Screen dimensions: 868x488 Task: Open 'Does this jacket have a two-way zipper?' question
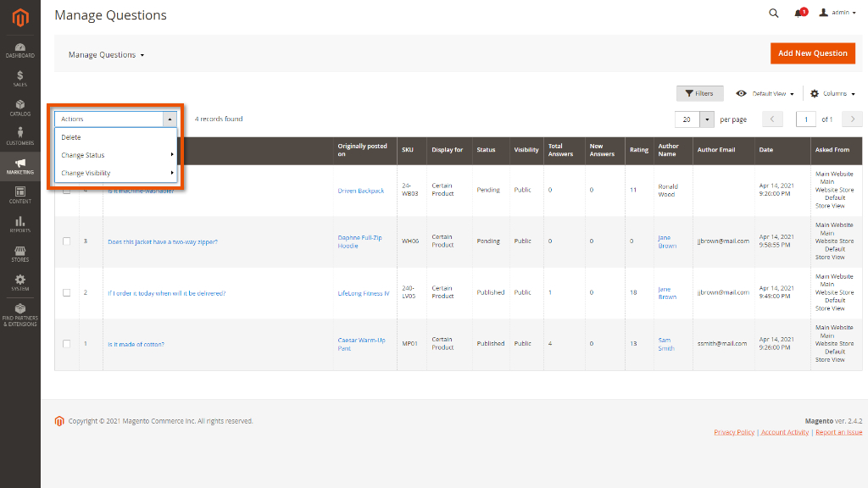[x=163, y=241]
